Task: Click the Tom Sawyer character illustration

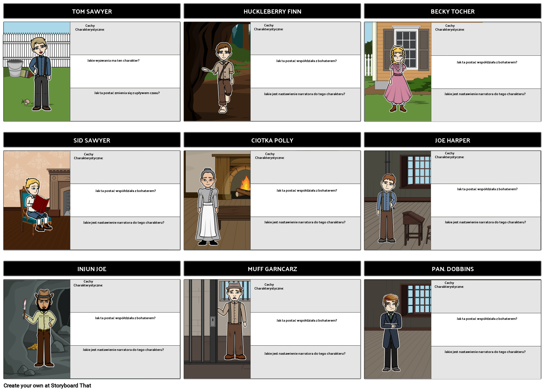Action: [x=37, y=72]
